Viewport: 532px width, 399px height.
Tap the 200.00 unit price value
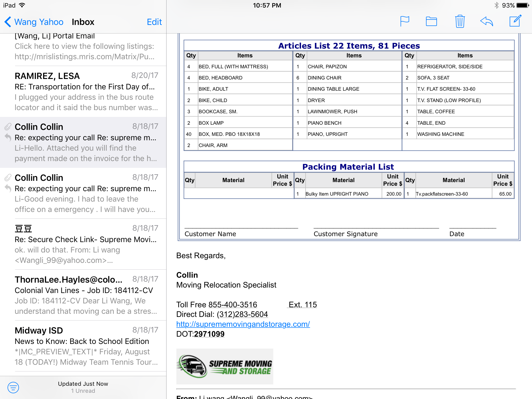click(394, 194)
